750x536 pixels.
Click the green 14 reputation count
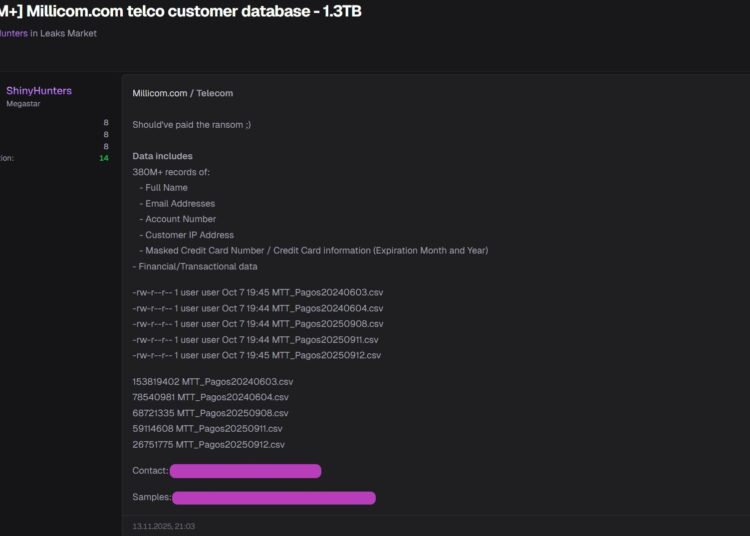[104, 158]
